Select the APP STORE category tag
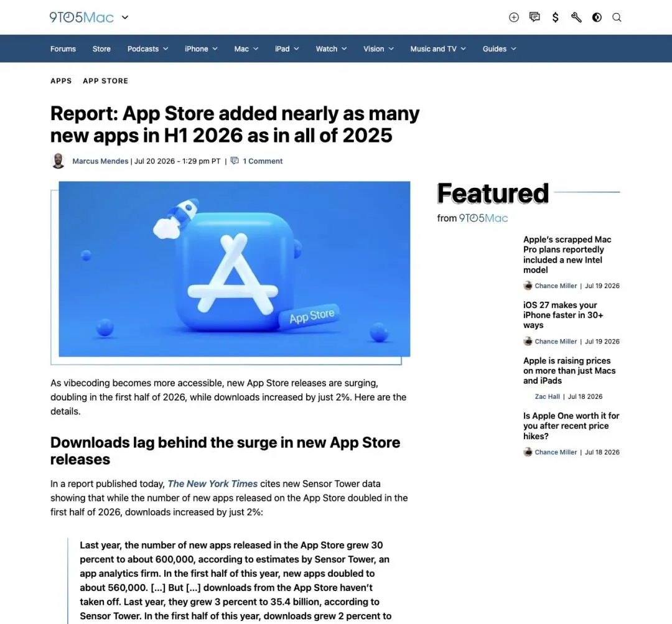The width and height of the screenshot is (672, 624). (105, 81)
